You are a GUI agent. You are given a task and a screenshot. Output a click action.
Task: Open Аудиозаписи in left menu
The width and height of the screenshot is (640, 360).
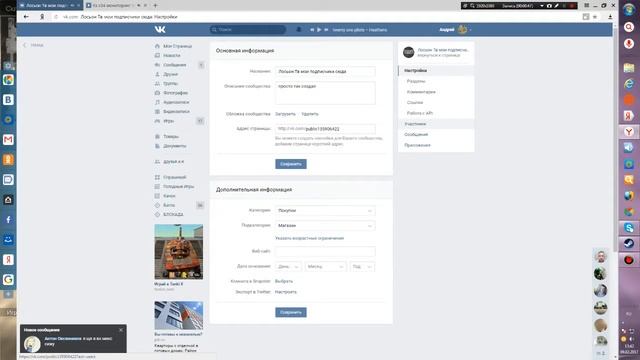point(176,102)
